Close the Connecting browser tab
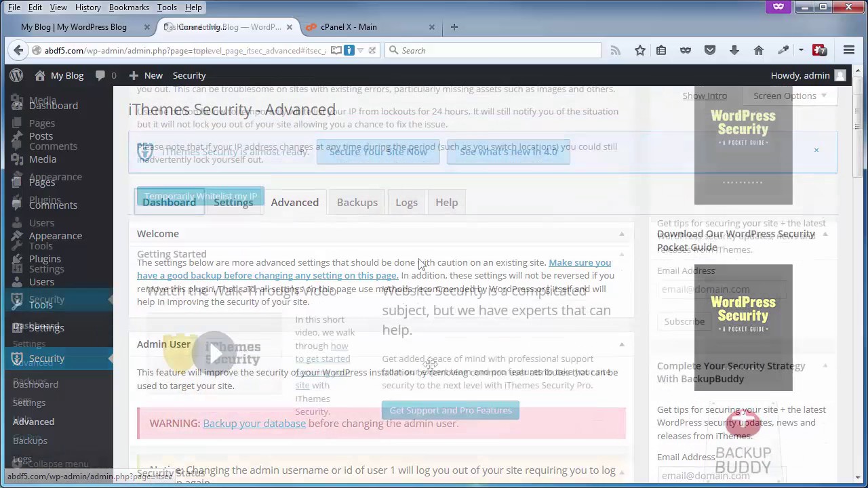The width and height of the screenshot is (868, 488). [x=290, y=27]
